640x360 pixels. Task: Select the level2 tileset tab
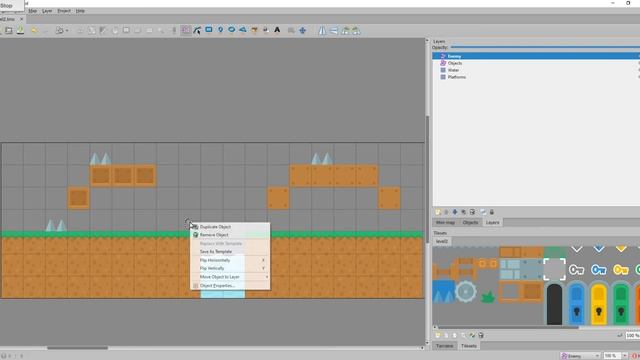pos(442,241)
